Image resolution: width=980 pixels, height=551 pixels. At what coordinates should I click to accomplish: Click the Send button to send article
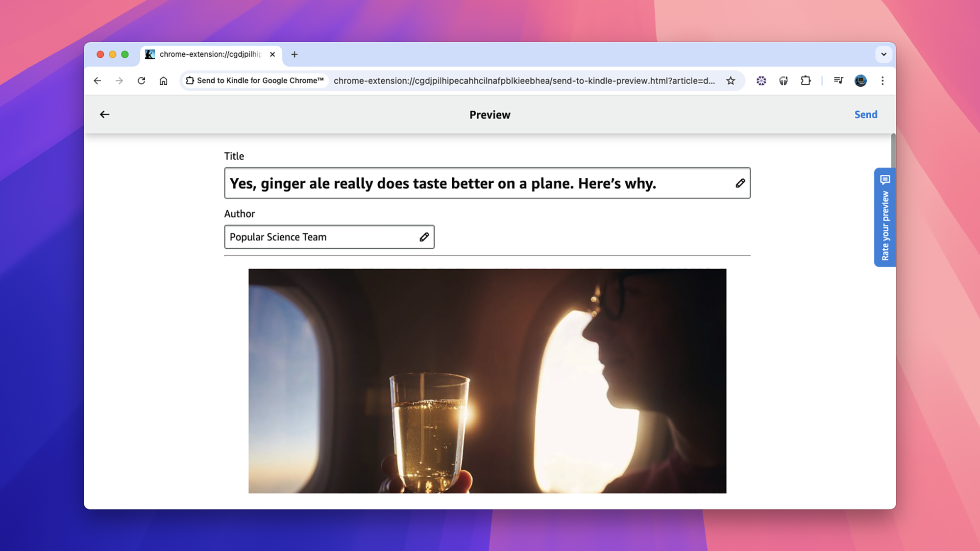(x=866, y=115)
